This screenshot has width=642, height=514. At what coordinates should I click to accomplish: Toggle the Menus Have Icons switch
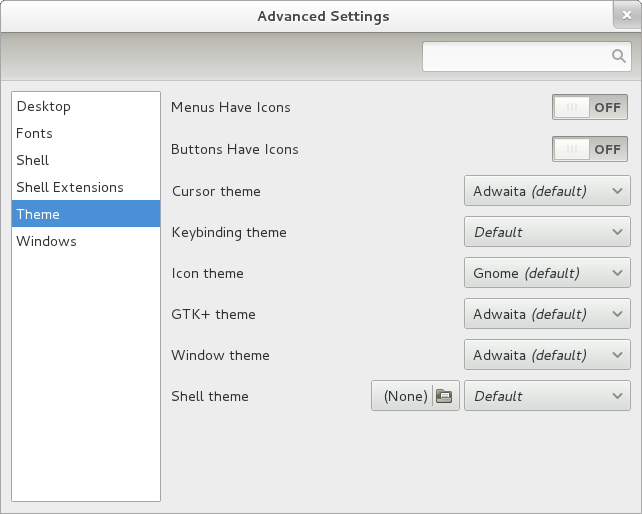pyautogui.click(x=590, y=107)
